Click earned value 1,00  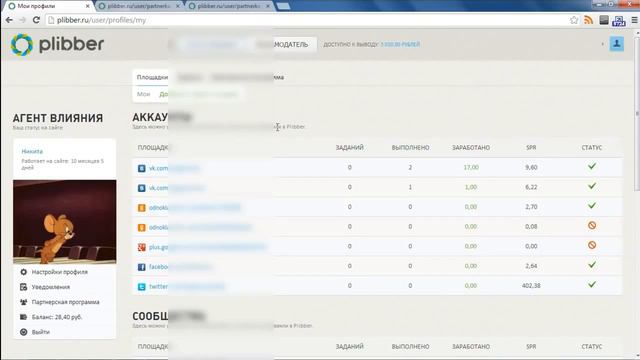click(471, 187)
